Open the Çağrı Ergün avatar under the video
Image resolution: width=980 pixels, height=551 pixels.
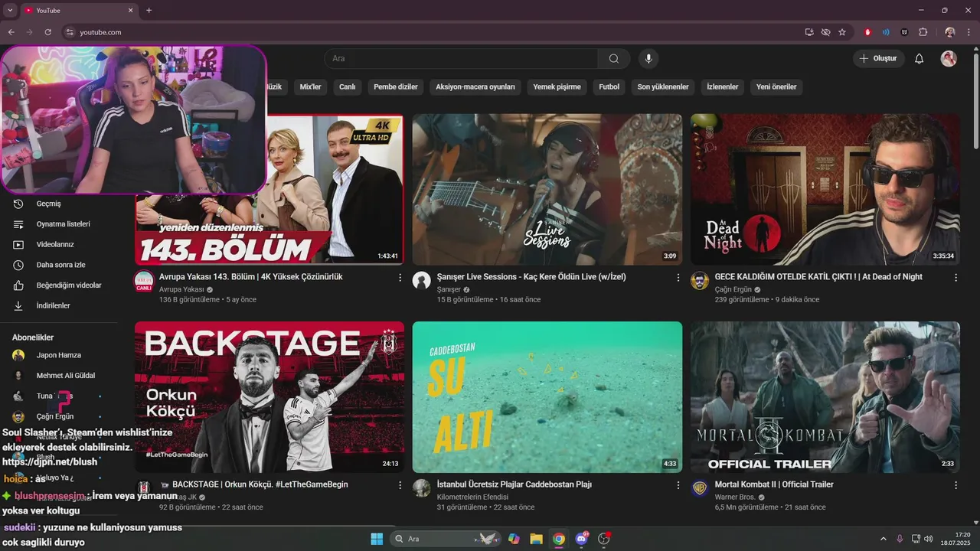(700, 280)
